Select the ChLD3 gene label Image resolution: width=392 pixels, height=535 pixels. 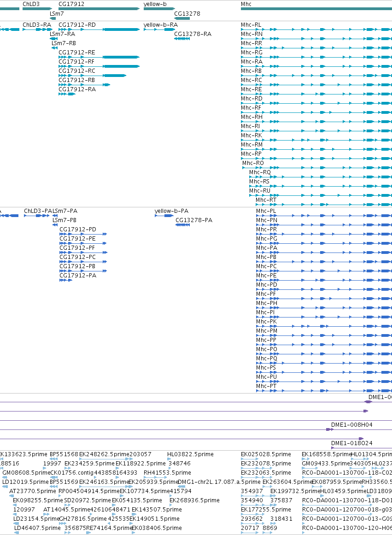pos(31,4)
